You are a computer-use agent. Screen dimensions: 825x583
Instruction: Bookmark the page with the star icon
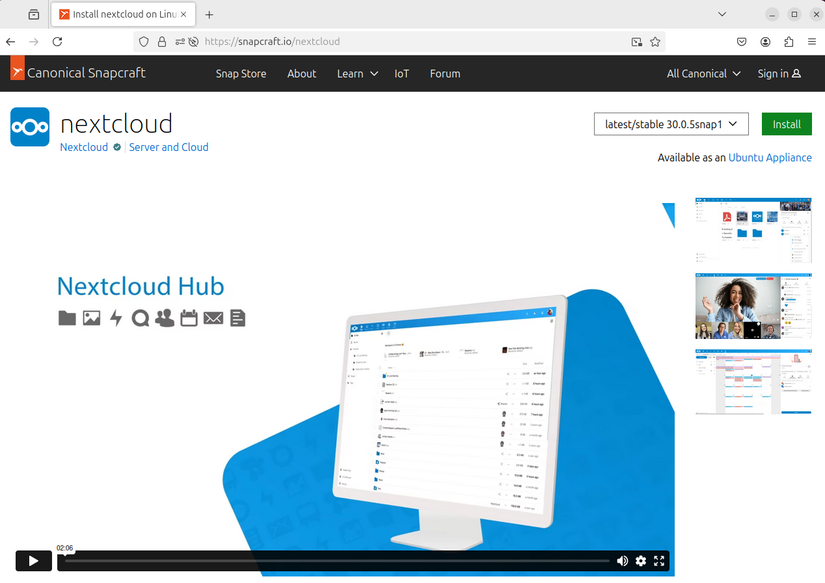coord(655,41)
